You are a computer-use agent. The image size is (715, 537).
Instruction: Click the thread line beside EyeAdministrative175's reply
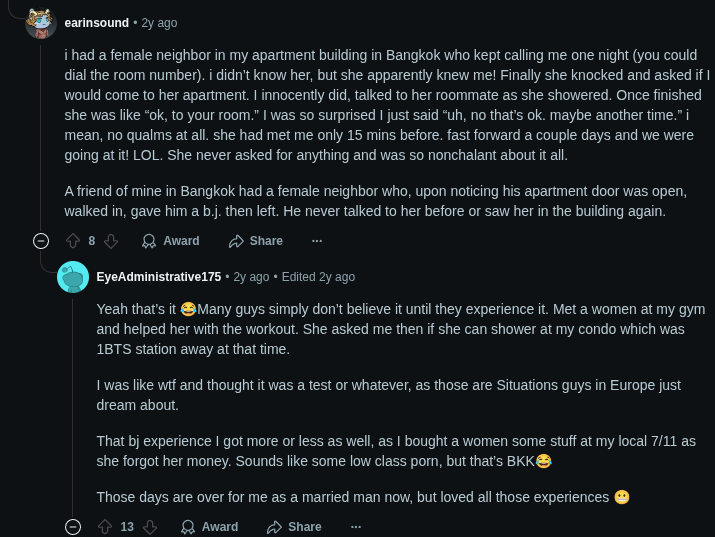pyautogui.click(x=73, y=408)
